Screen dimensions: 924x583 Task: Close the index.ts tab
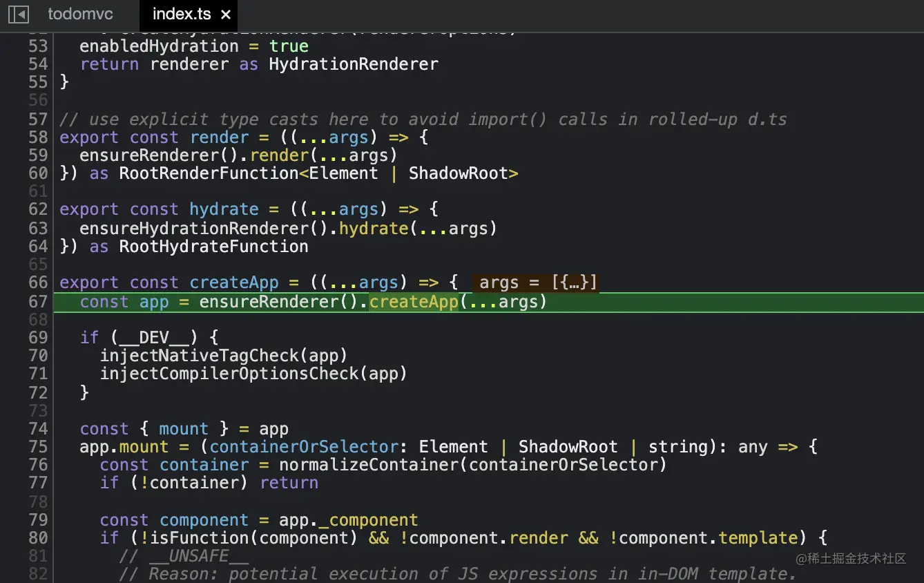226,15
